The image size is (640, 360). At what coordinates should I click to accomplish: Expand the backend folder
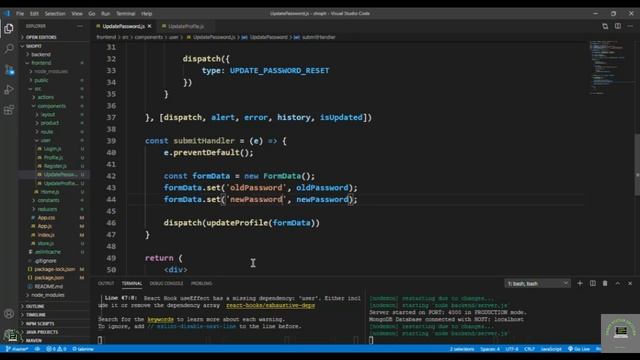41,54
